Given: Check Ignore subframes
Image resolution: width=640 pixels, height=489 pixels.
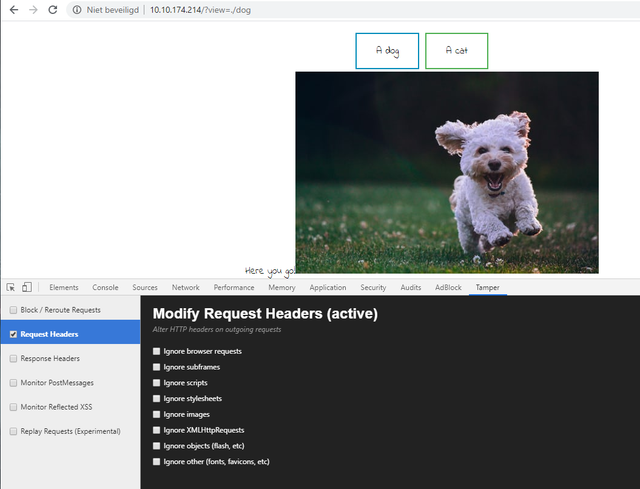Looking at the screenshot, I should (x=156, y=367).
